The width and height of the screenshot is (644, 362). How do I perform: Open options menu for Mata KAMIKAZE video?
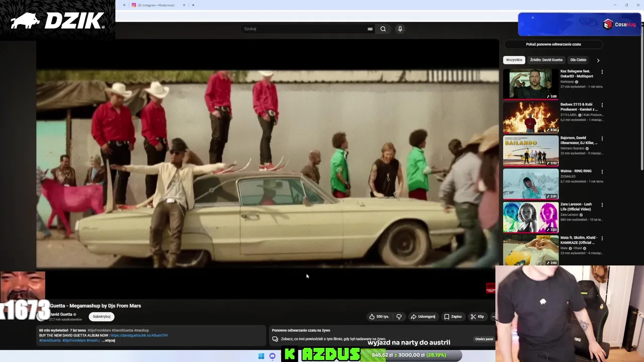602,238
